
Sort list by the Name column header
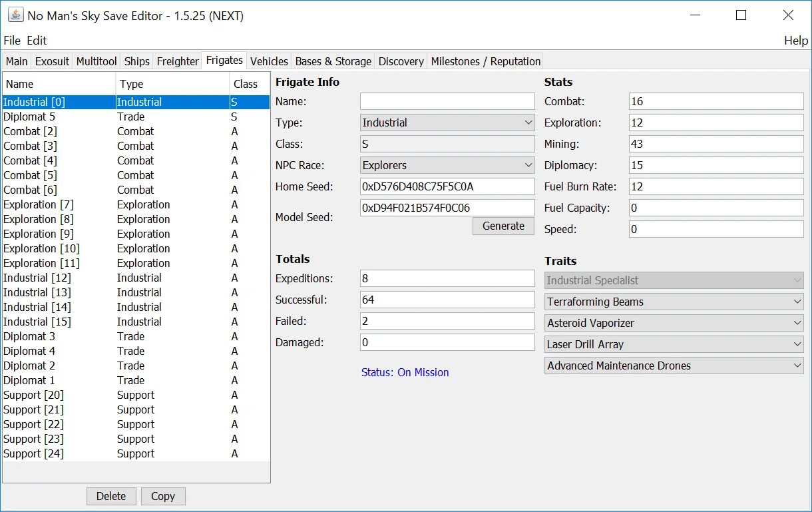click(59, 84)
